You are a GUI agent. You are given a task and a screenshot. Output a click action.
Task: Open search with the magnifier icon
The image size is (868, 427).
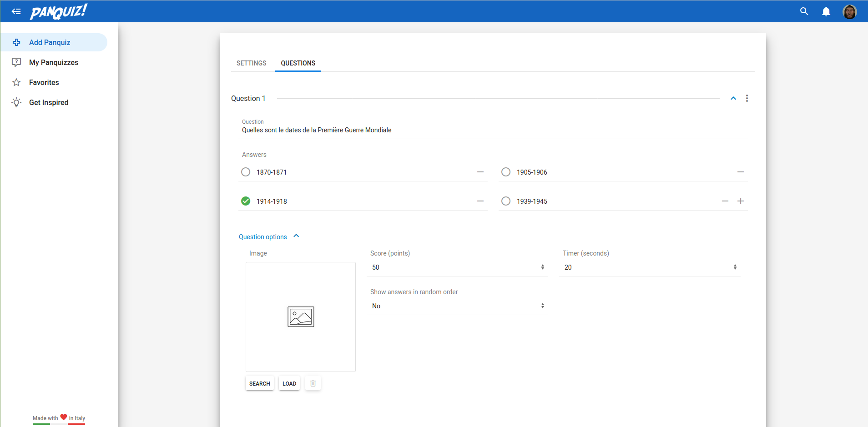(x=804, y=11)
